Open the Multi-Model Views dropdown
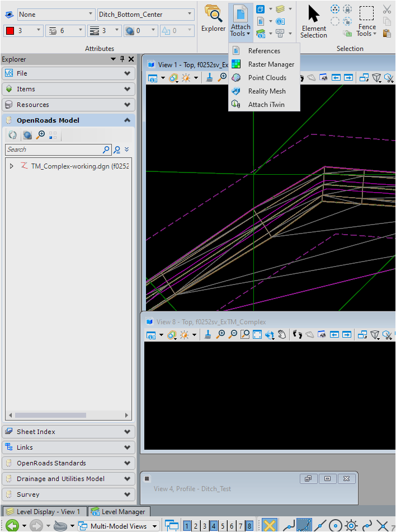Viewport: 396px width, 532px height. (x=119, y=526)
